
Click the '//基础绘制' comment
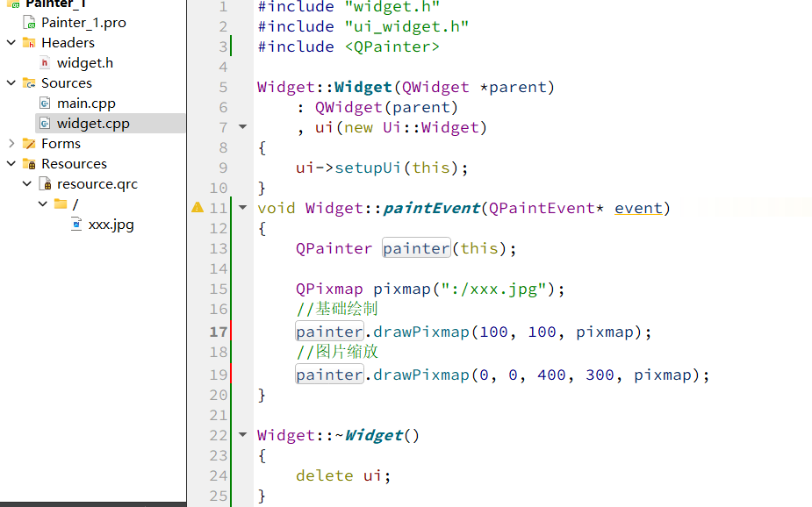[x=336, y=309]
